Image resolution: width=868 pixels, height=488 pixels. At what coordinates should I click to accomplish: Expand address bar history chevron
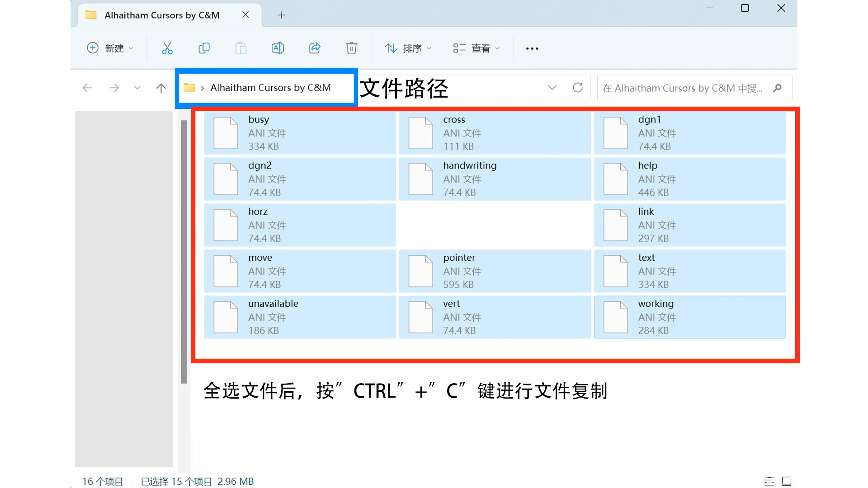coord(552,88)
